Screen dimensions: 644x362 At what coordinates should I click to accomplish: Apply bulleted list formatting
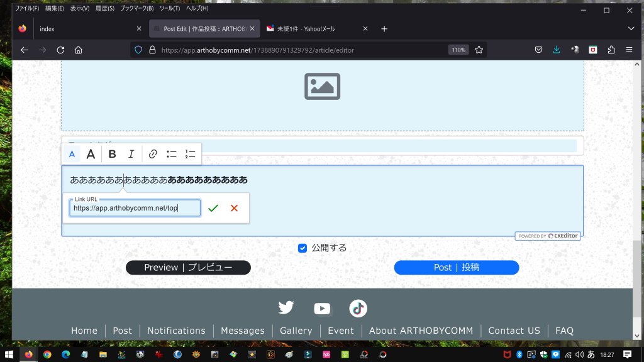(x=172, y=155)
